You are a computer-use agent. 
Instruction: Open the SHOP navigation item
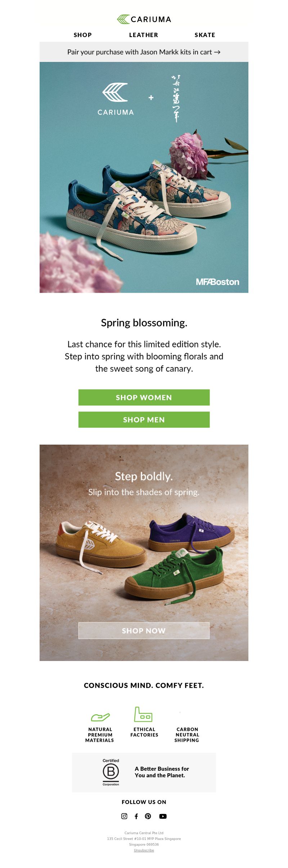pos(83,35)
